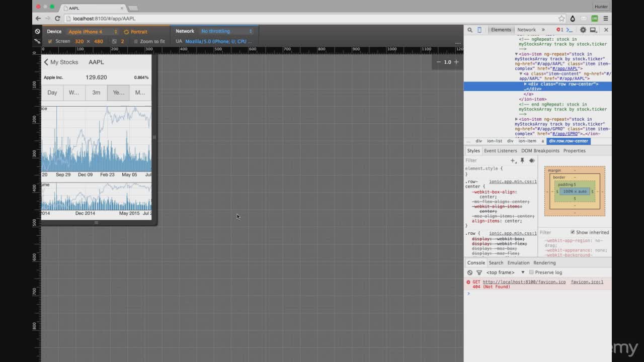This screenshot has height=362, width=644.
Task: Select ion-list in the breadcrumb bar
Action: (494, 141)
